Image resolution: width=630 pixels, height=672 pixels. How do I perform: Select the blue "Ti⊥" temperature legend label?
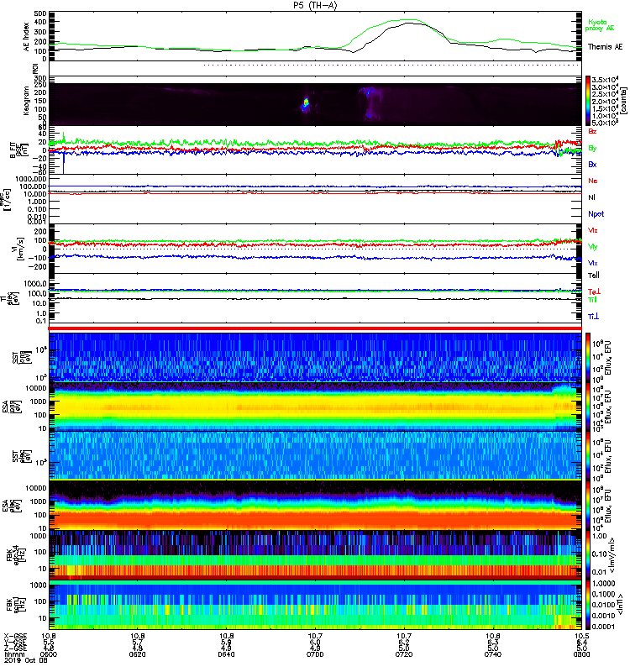point(593,317)
